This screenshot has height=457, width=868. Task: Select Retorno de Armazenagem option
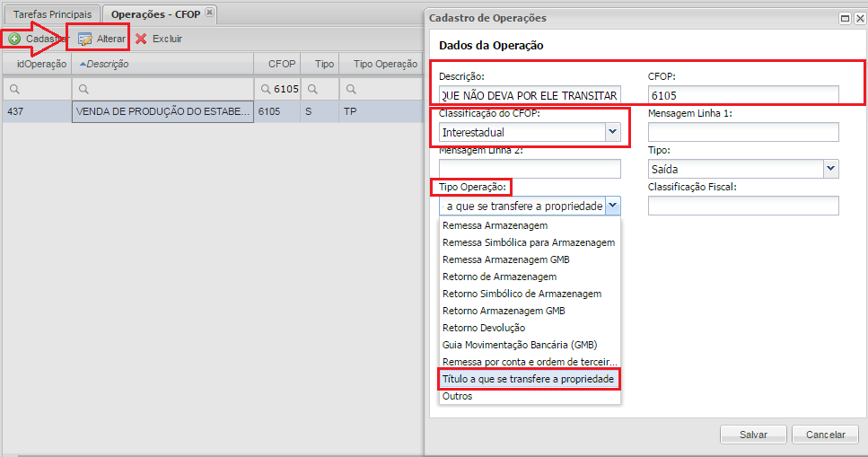[x=530, y=277]
